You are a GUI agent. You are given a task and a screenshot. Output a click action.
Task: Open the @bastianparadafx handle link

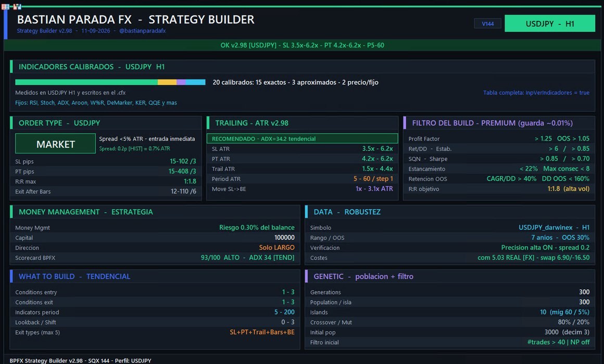coord(143,31)
